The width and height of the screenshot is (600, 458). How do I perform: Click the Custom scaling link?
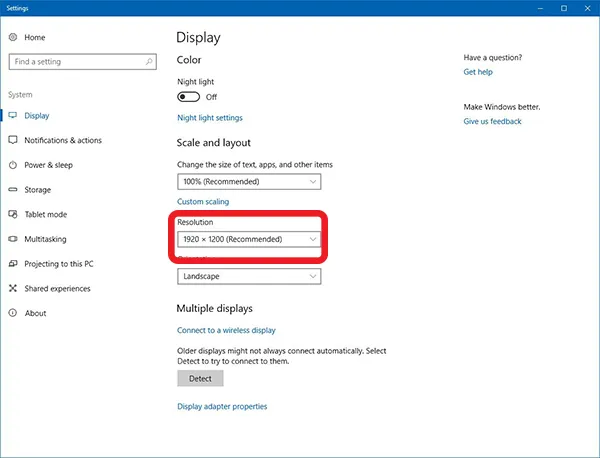click(203, 202)
